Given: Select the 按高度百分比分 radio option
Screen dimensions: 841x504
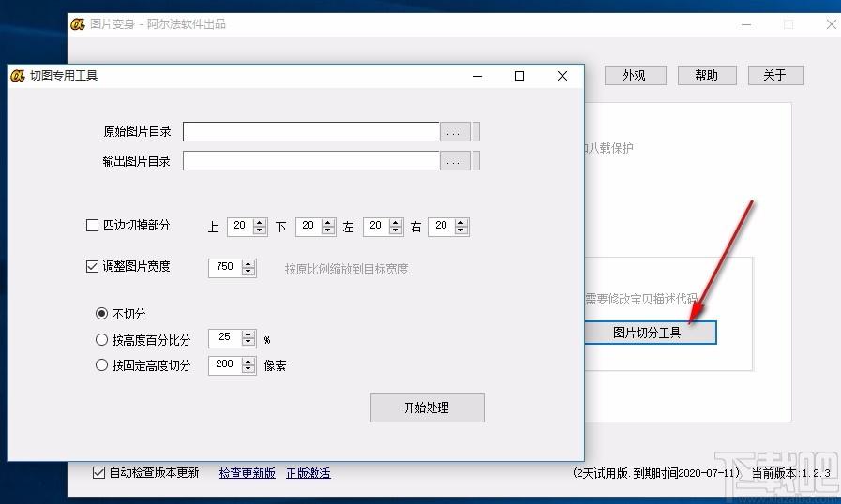Looking at the screenshot, I should 101,340.
